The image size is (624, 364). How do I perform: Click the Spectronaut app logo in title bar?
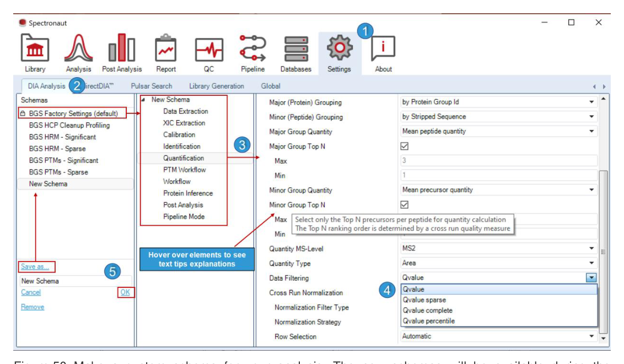point(23,23)
